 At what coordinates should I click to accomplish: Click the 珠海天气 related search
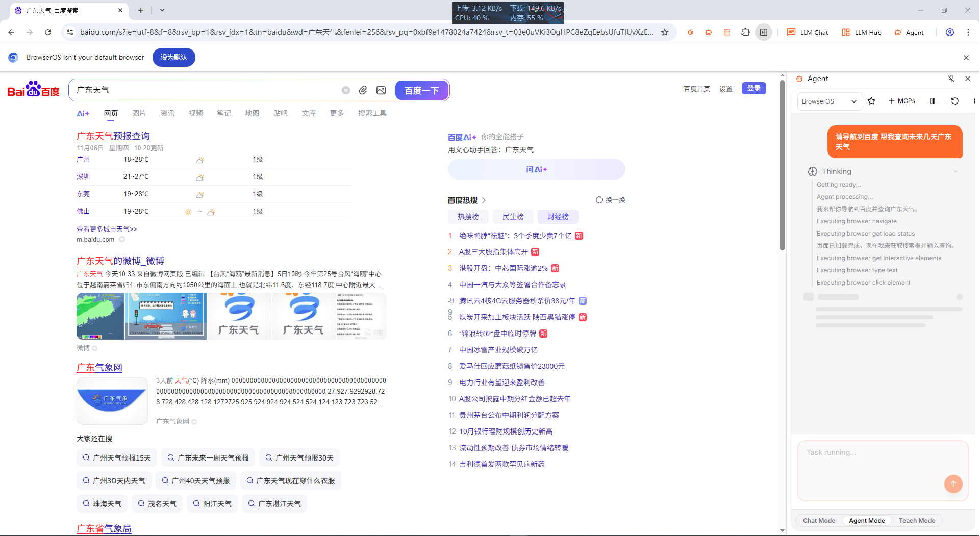pyautogui.click(x=102, y=503)
